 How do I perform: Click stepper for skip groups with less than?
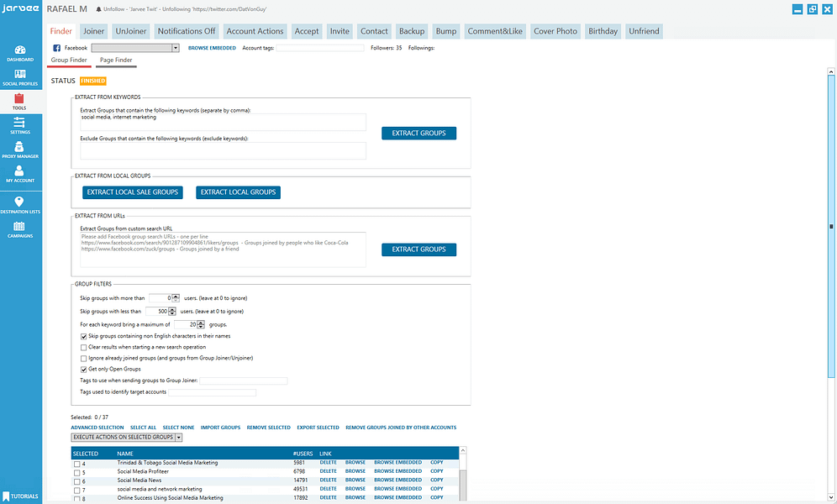172,312
